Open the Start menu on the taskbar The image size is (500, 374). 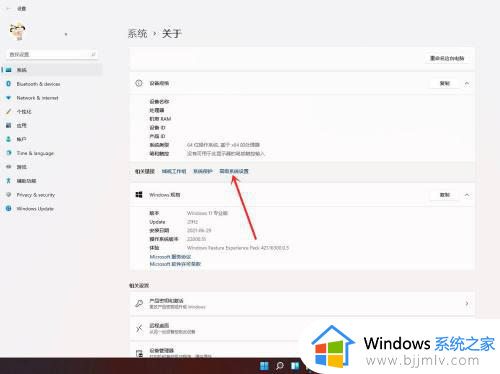coord(264,366)
